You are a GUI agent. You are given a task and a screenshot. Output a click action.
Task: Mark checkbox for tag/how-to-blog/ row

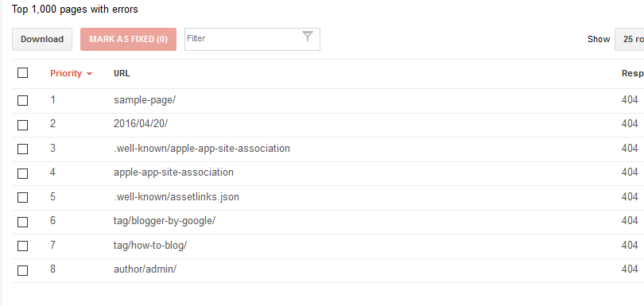coord(22,246)
